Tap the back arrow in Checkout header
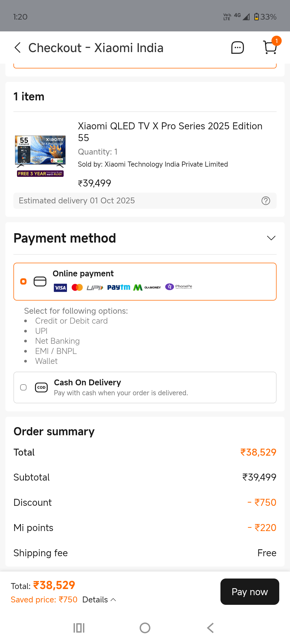290x644 pixels. (18, 48)
